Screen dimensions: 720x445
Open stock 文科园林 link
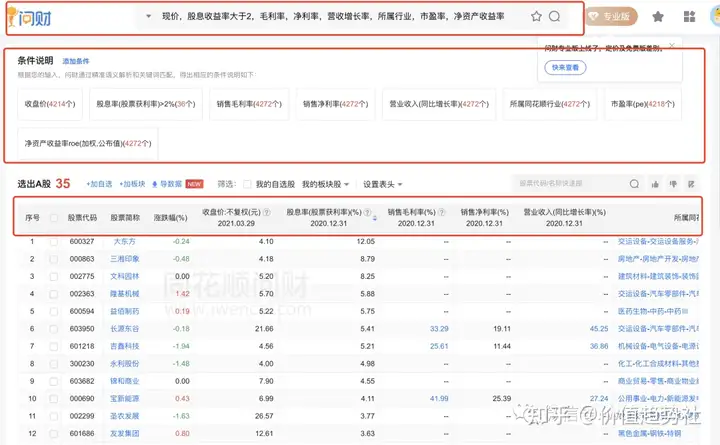[x=124, y=276]
